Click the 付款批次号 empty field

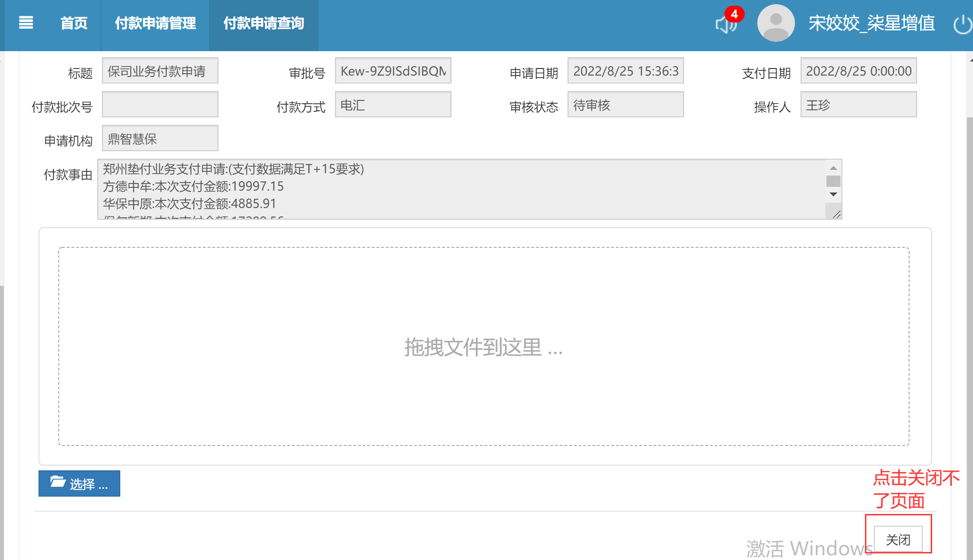point(160,105)
